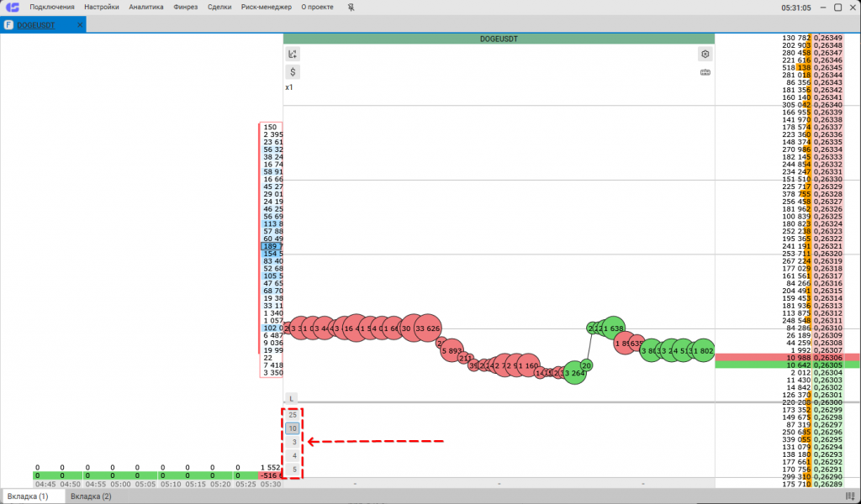The height and width of the screenshot is (504, 861).
Task: Open the Настройки menu
Action: [102, 7]
